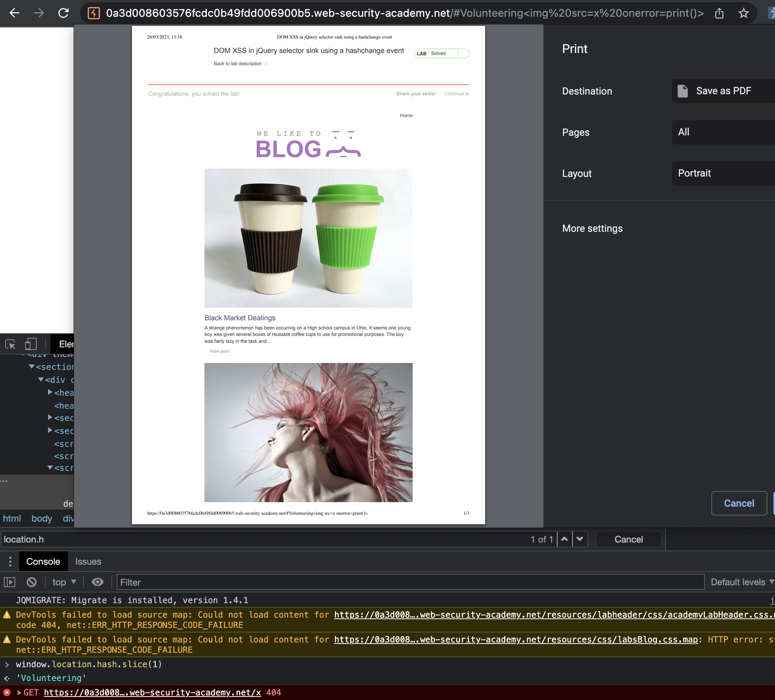Click the page reload icon
The height and width of the screenshot is (700, 775).
[63, 13]
